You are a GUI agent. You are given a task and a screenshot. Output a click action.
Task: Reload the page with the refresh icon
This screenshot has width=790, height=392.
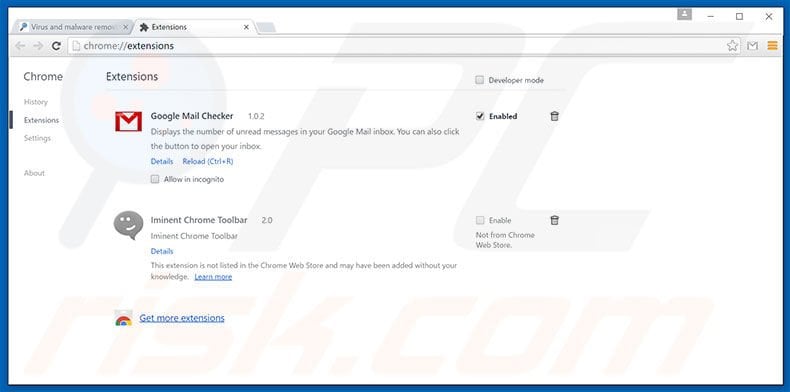56,46
